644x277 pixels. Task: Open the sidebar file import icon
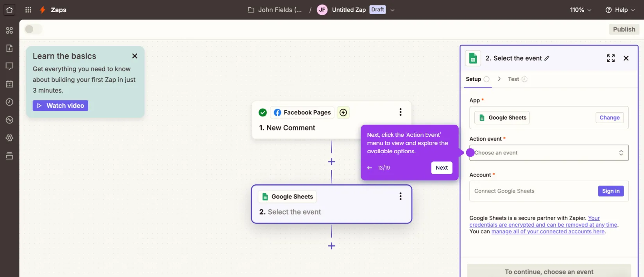pyautogui.click(x=9, y=48)
